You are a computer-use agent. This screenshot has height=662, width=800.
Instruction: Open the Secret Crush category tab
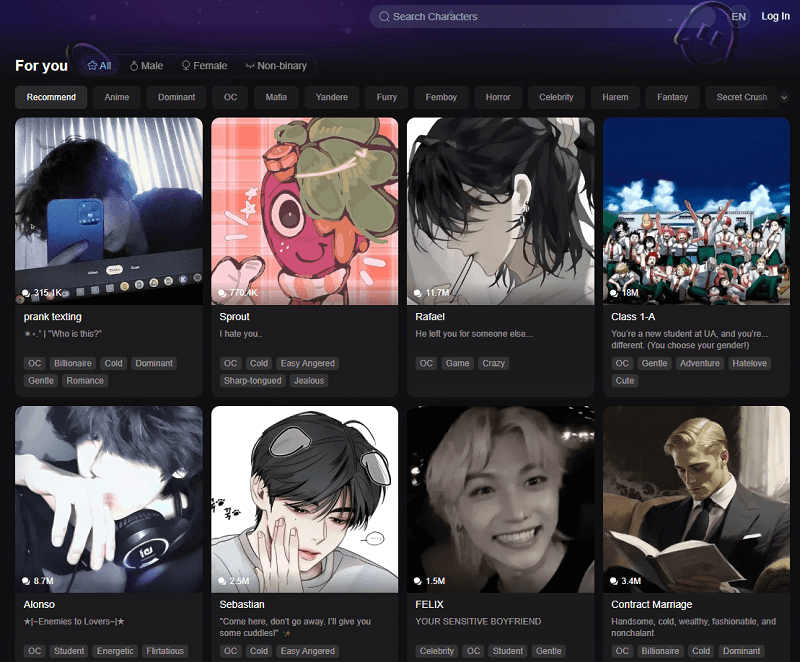[742, 97]
